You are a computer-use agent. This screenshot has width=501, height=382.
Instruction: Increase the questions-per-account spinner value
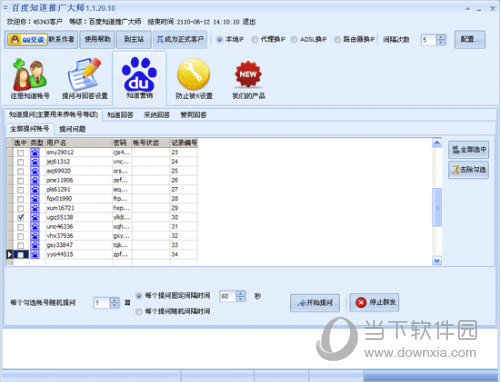click(114, 300)
